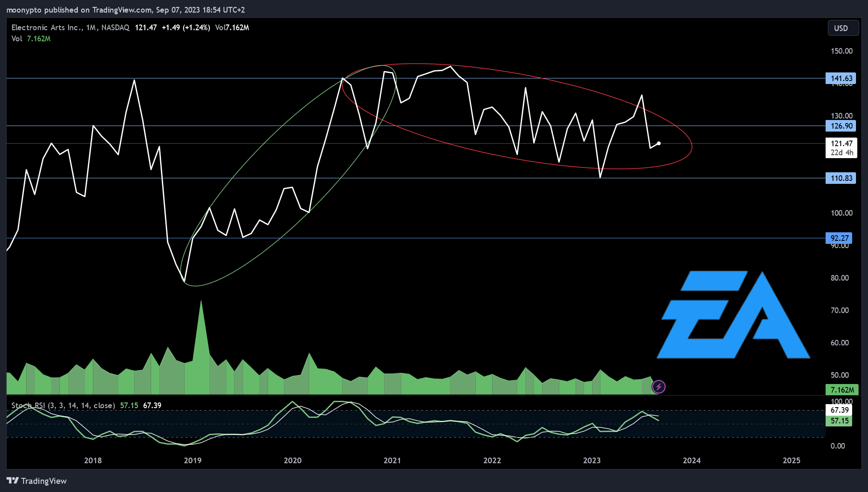Click the Electronic Arts Inc. symbol title
Screen dimensions: 868x492
click(x=47, y=27)
